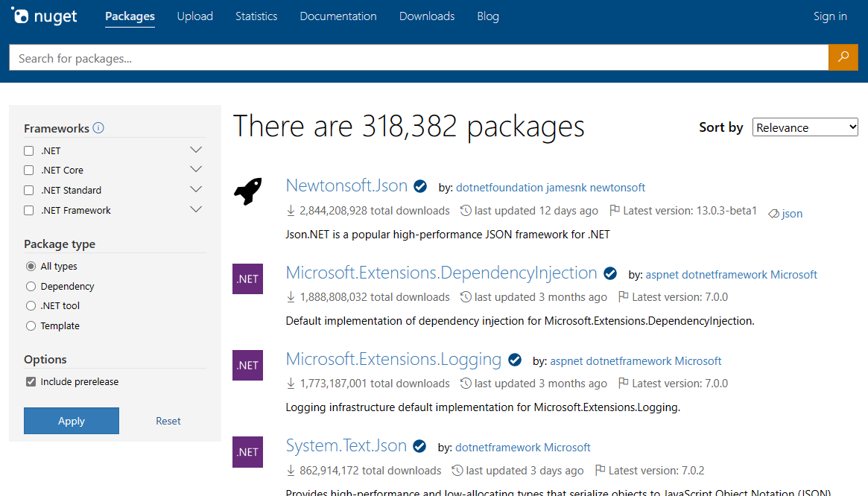Select the .NET tool package type

click(31, 305)
